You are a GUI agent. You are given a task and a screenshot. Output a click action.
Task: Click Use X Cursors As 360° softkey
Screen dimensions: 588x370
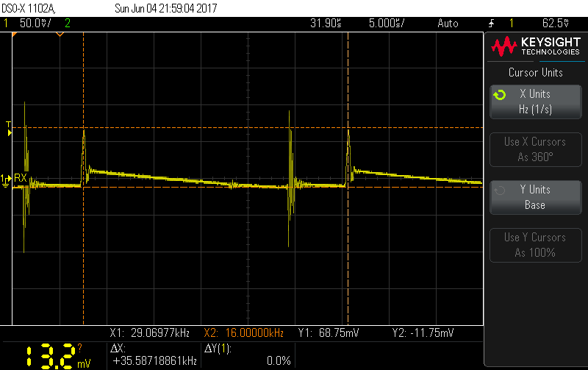click(x=536, y=149)
